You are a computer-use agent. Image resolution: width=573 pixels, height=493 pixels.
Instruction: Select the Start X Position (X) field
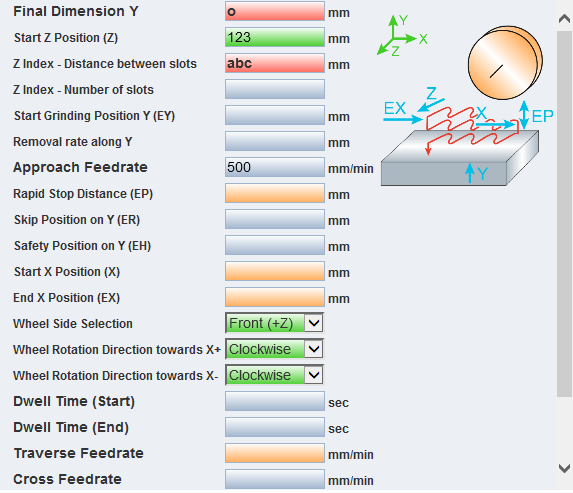click(275, 271)
